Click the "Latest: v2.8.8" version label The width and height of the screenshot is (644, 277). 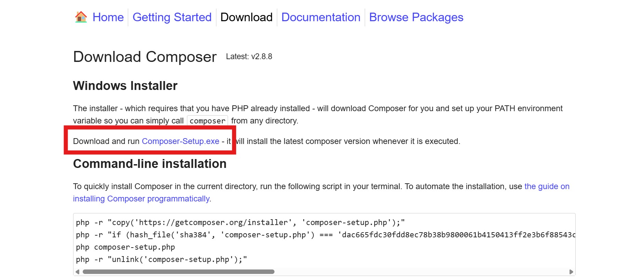click(249, 57)
